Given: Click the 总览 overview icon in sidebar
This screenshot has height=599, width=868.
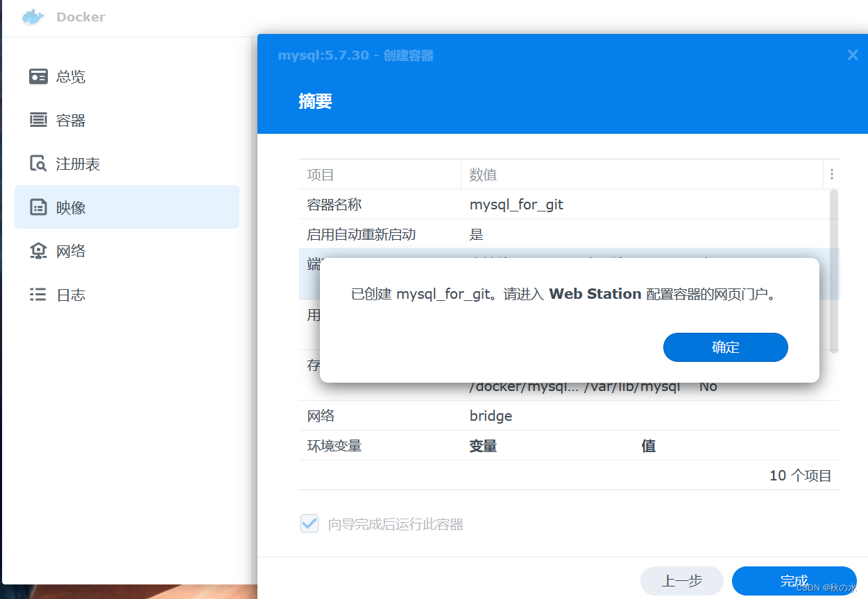Looking at the screenshot, I should (38, 76).
